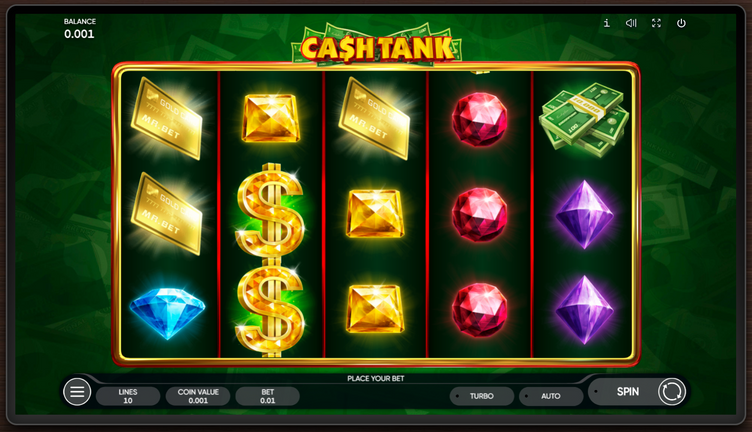This screenshot has width=752, height=432.
Task: Open the info paytable icon
Action: point(607,23)
